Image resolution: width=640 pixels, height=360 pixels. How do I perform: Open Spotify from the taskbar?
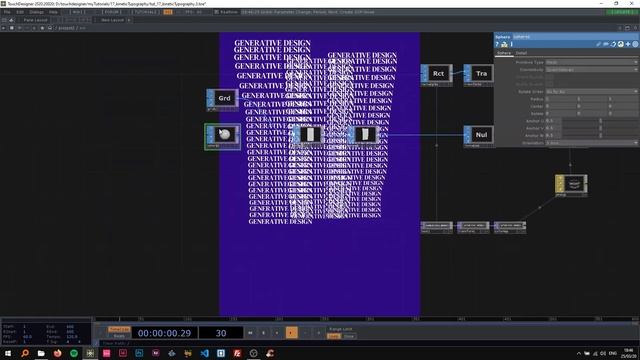(x=74, y=353)
